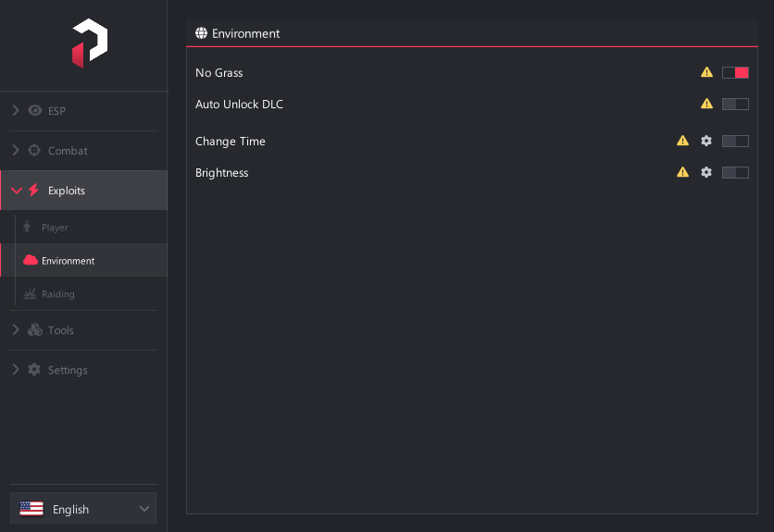Image resolution: width=774 pixels, height=532 pixels.
Task: Click the Combat crosshair icon
Action: tap(34, 150)
